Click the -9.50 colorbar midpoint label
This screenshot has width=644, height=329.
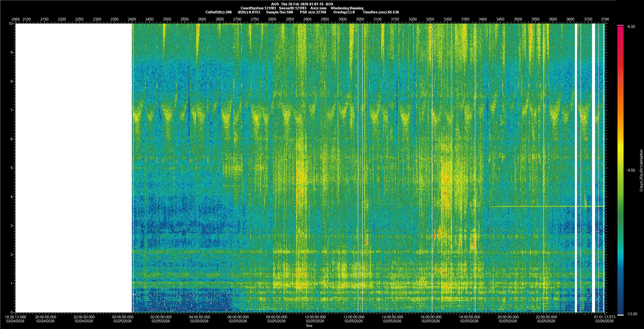click(631, 171)
